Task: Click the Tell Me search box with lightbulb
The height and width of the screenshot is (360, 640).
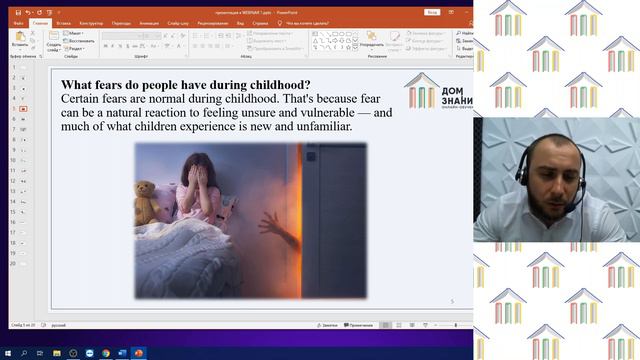Action: (x=304, y=23)
